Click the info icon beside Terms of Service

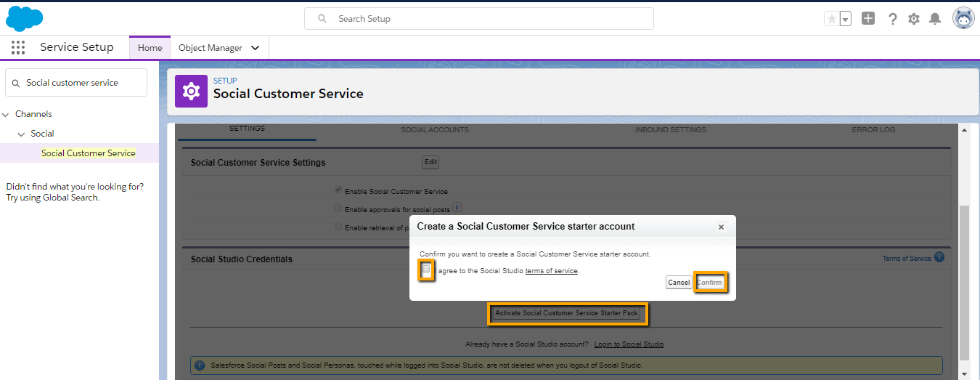pos(939,257)
